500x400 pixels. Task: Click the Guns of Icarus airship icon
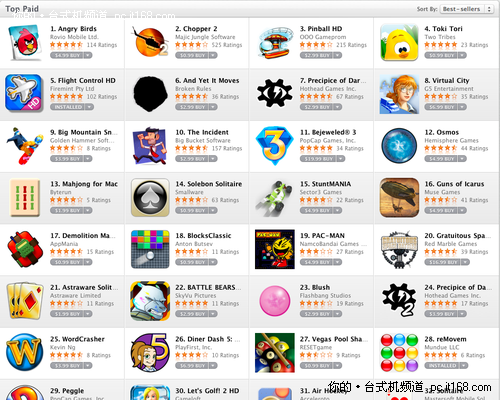(x=399, y=197)
